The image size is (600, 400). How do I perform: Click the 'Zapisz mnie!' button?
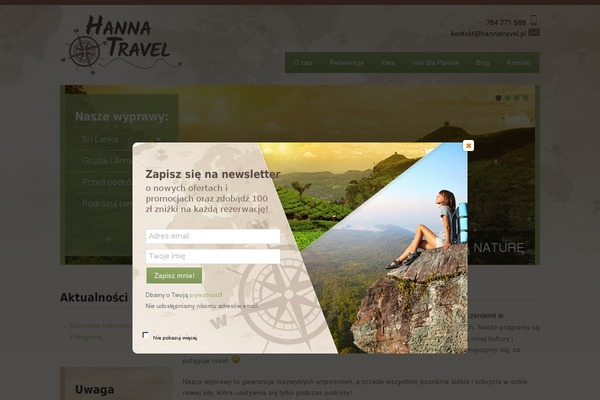click(x=174, y=276)
